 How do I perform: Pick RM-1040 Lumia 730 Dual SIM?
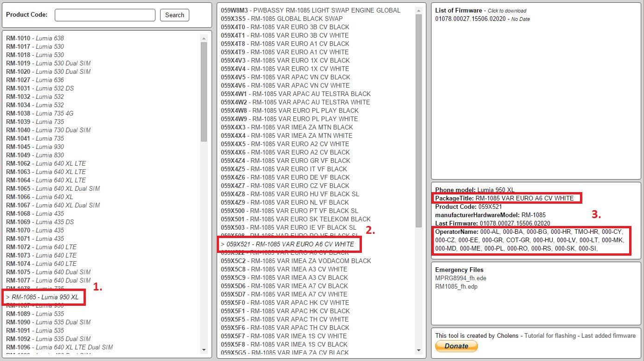click(x=48, y=130)
